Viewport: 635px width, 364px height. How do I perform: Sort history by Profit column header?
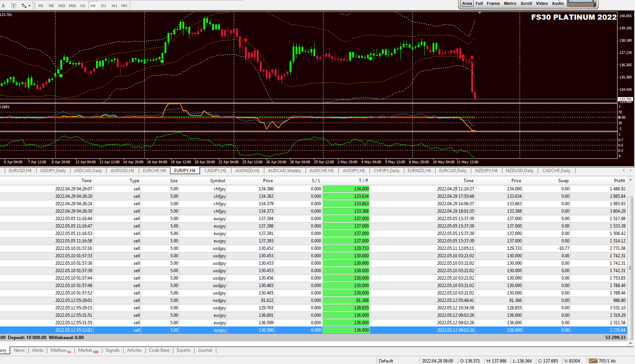(619, 181)
